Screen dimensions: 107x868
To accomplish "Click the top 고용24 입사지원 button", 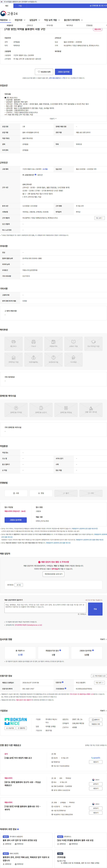I will tap(63, 72).
